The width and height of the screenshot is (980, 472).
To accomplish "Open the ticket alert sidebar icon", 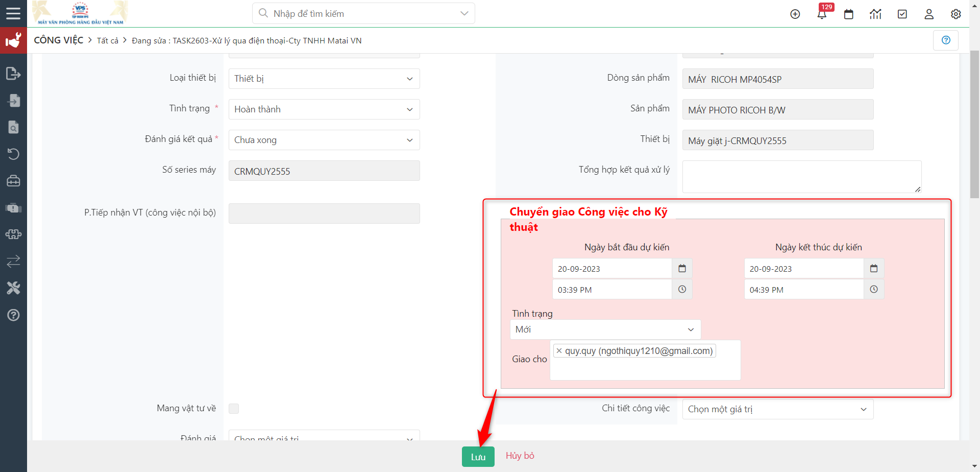I will point(13,208).
